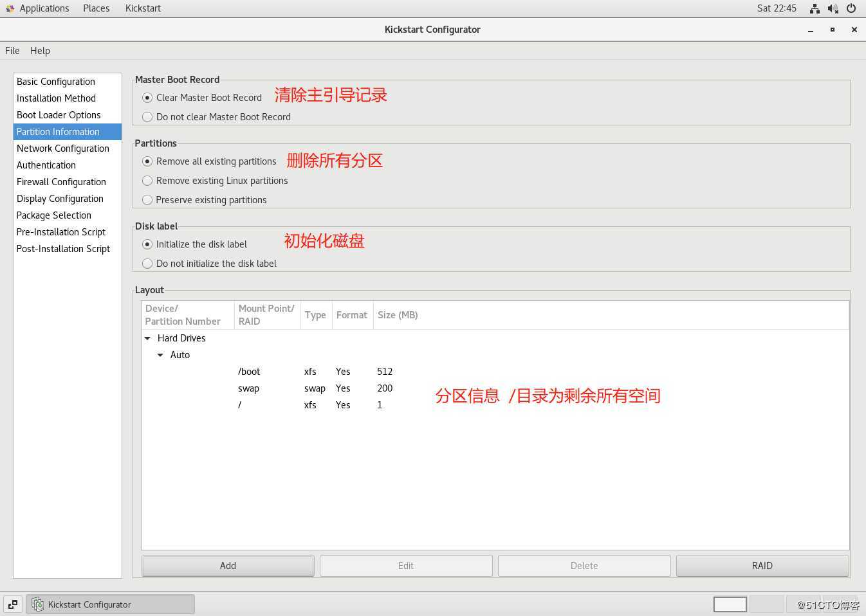Select the swap partition row
Screen dimensions: 866x616
pos(495,388)
